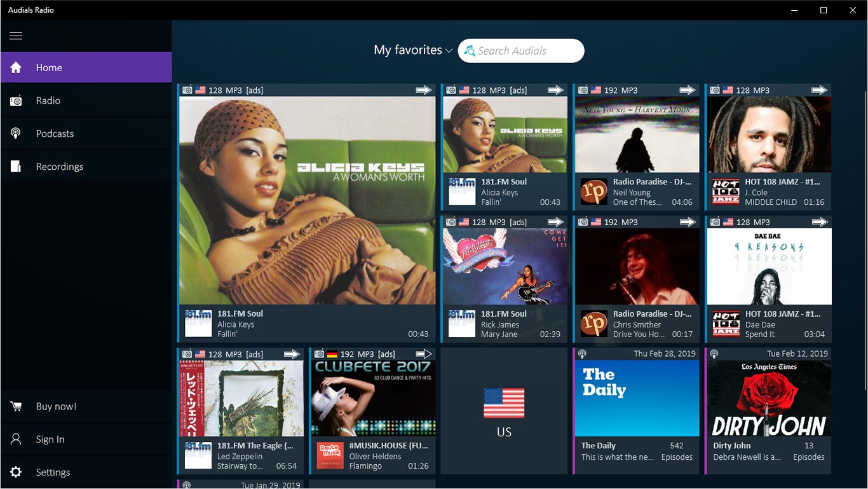The height and width of the screenshot is (489, 868).
Task: Open the US country tile
Action: click(x=504, y=411)
